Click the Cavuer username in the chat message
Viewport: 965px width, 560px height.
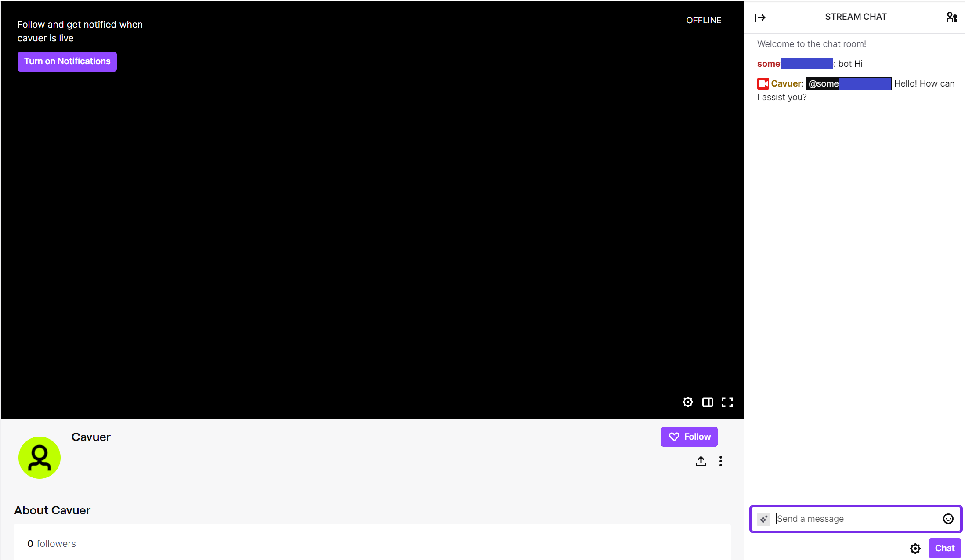[x=786, y=83]
